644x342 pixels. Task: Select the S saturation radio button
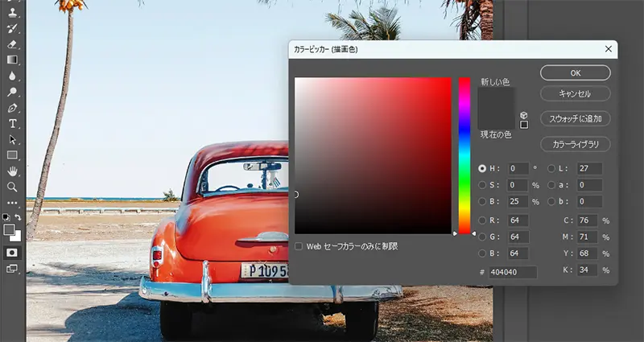click(x=482, y=185)
